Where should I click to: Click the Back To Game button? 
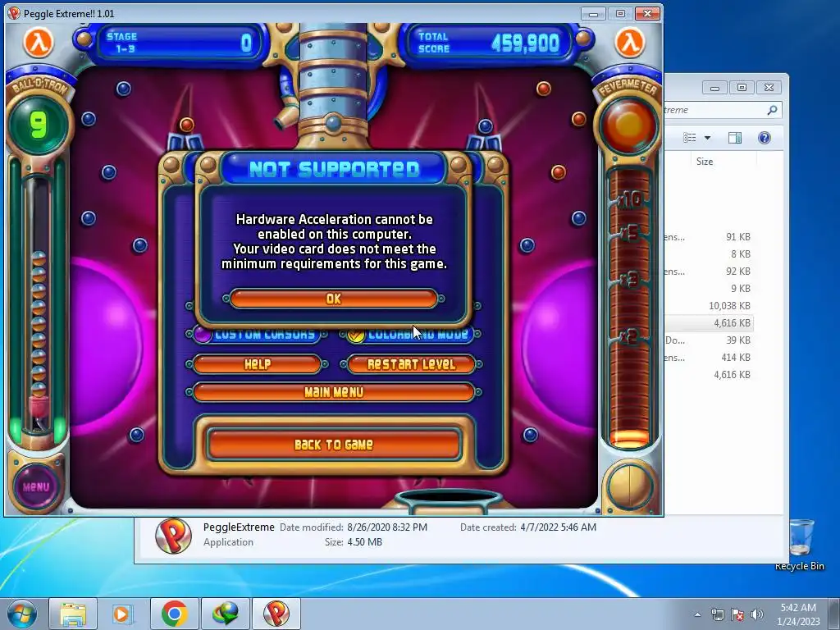(x=334, y=444)
